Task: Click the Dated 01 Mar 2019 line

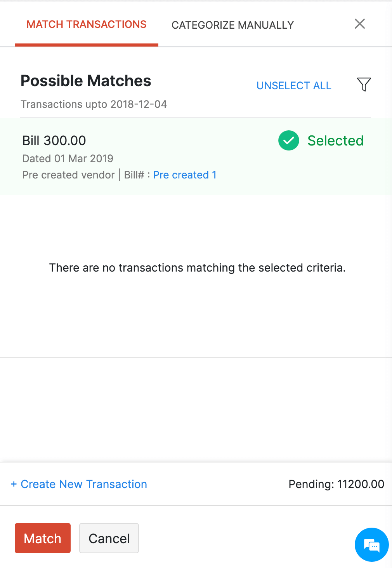Action: pos(68,159)
